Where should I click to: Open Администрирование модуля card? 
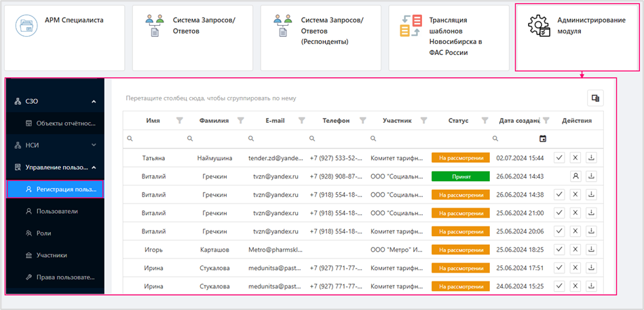[577, 38]
